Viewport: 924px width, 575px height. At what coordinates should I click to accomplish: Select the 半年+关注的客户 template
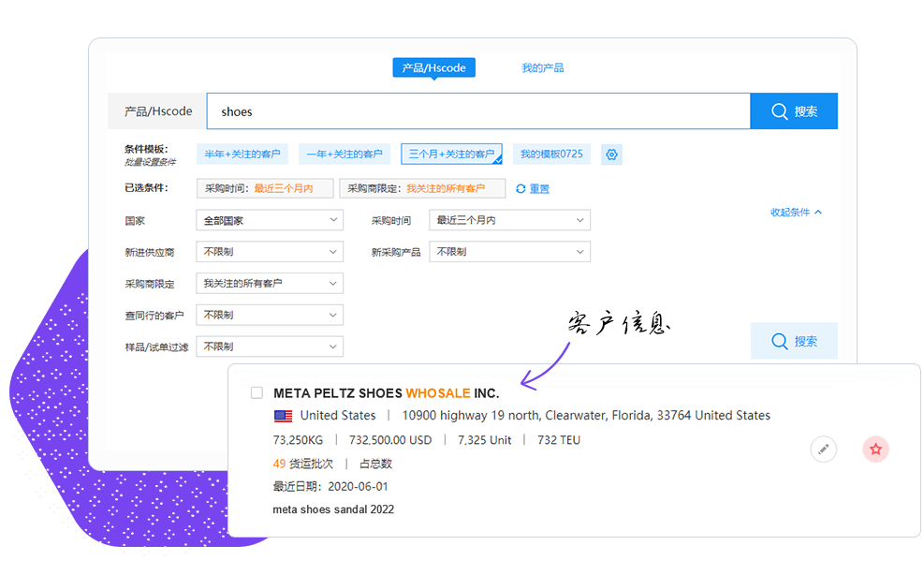point(242,154)
